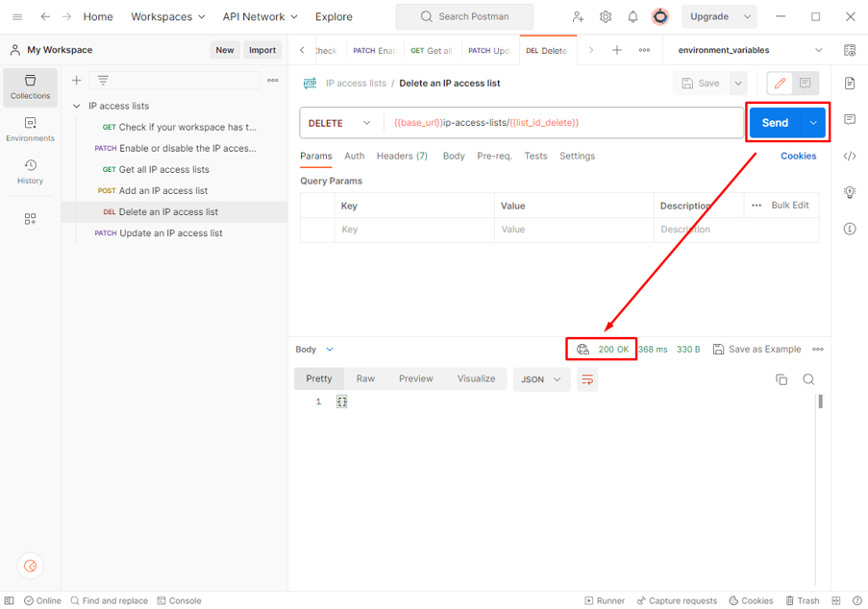Search the response with the magnifier icon
This screenshot has width=868, height=609.
(x=808, y=379)
